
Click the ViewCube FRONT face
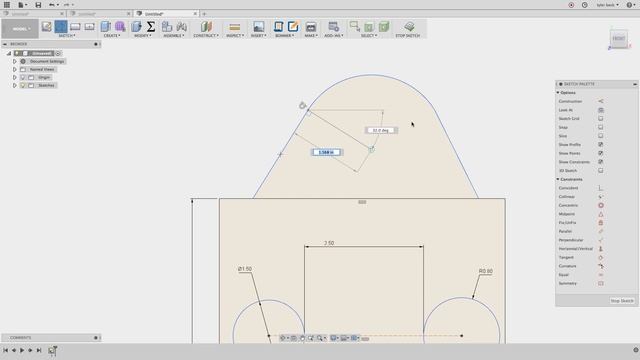tap(619, 39)
